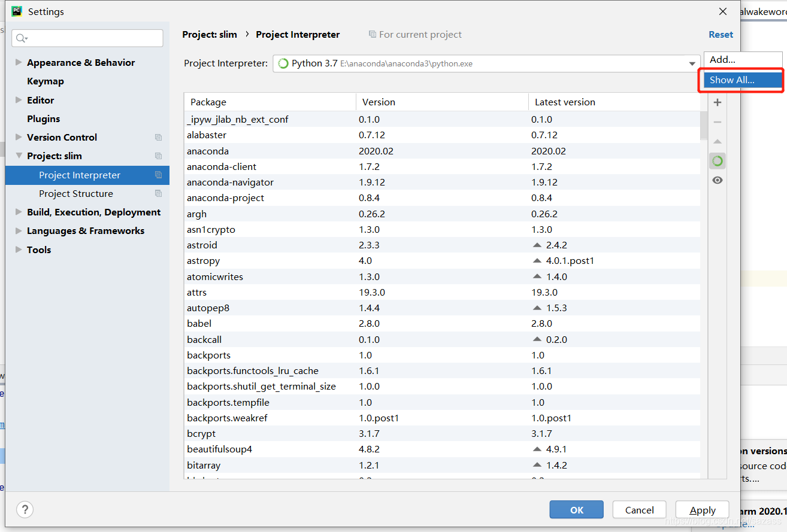Viewport: 787px width, 532px height.
Task: Click the help question mark icon
Action: (x=25, y=509)
